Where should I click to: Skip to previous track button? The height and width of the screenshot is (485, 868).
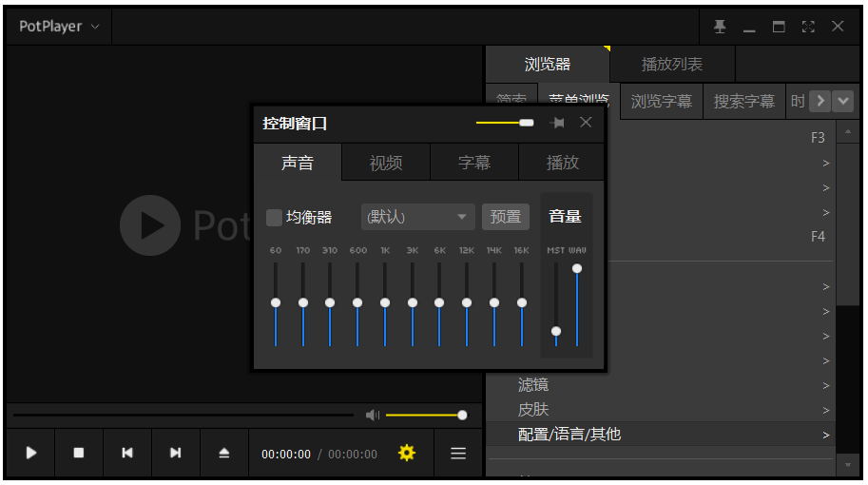(127, 454)
